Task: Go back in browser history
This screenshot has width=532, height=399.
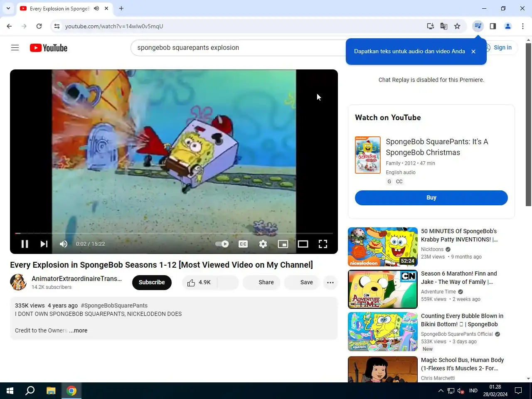Action: click(9, 26)
